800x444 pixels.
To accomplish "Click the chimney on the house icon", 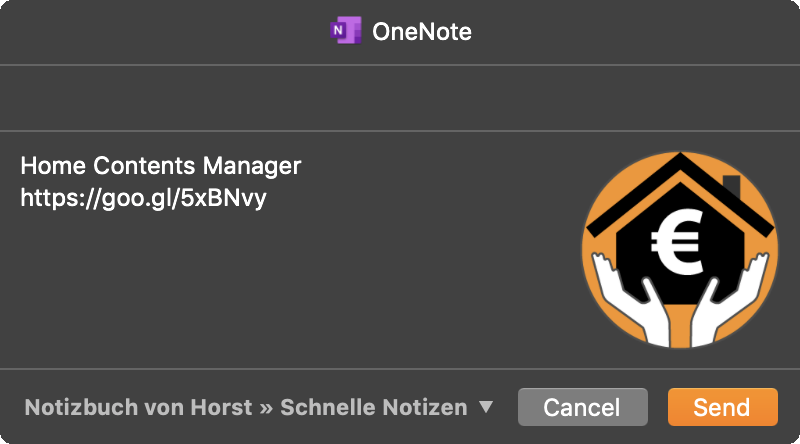I will coord(732,186).
